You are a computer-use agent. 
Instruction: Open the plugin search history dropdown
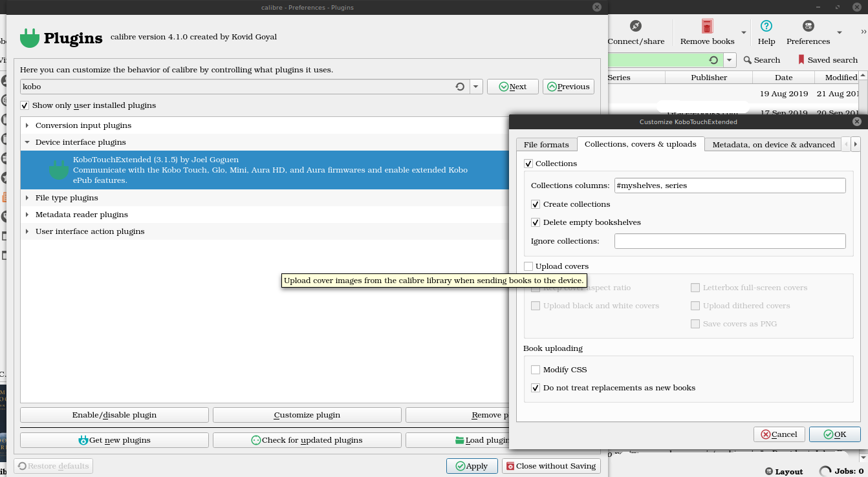coord(476,87)
